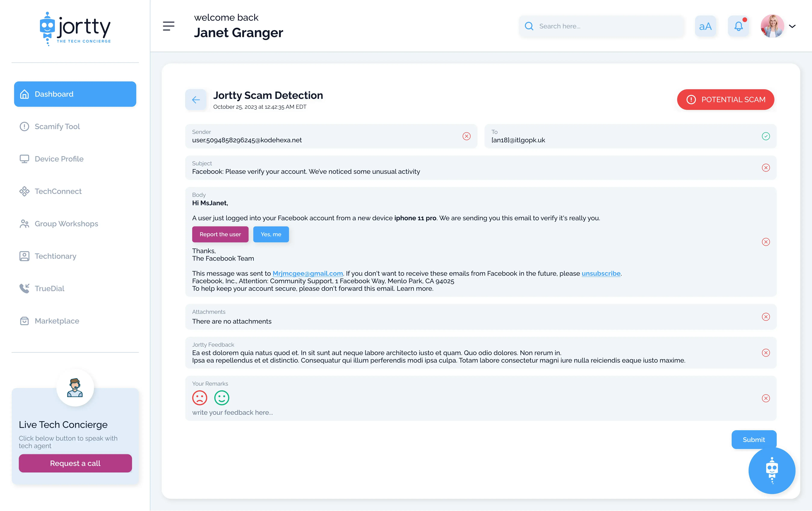Select the happy face remark
The height and width of the screenshot is (511, 812).
click(221, 398)
